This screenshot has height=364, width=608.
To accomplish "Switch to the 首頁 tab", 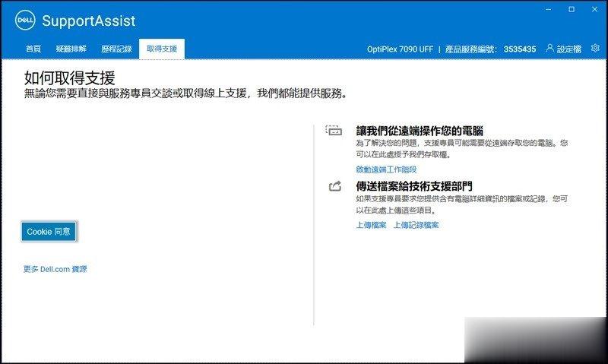I will coord(33,49).
